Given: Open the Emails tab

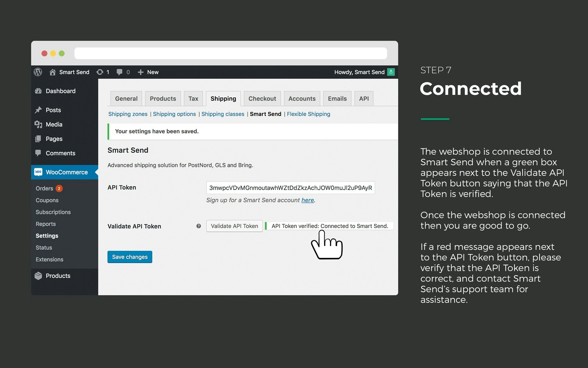Looking at the screenshot, I should (x=337, y=99).
